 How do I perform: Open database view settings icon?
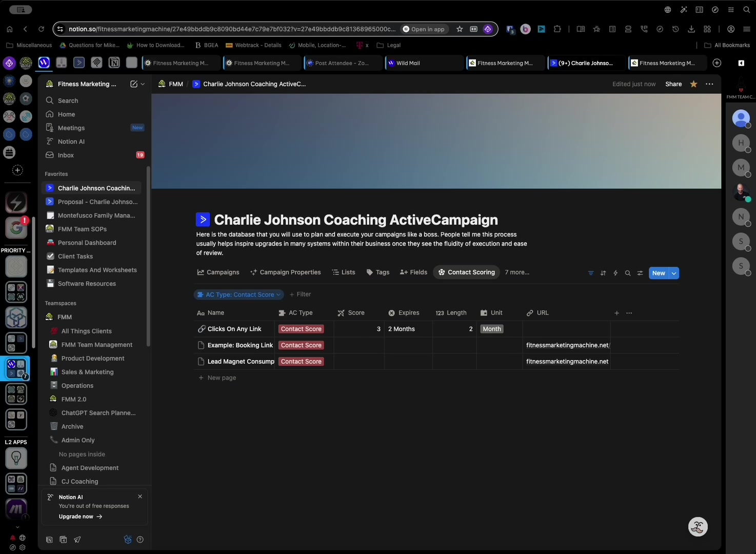coord(640,273)
